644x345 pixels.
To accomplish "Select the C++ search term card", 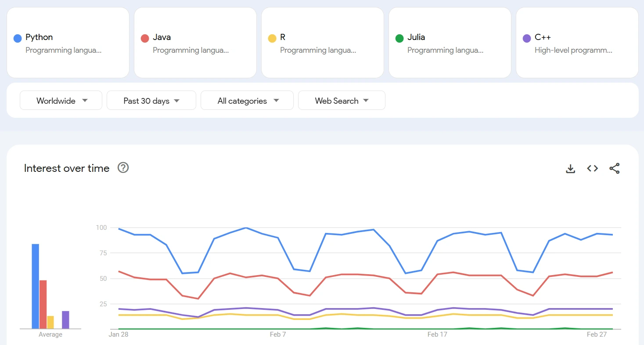I will (x=577, y=43).
